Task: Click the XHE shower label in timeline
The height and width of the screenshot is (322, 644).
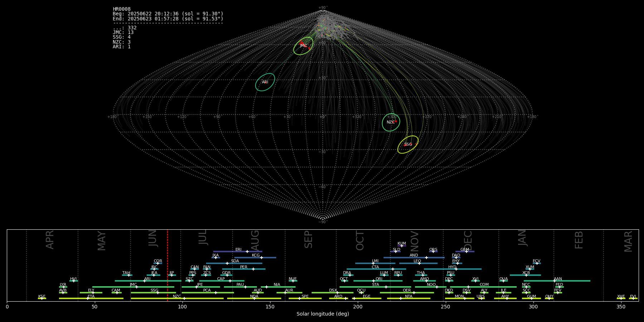Action: [x=621, y=297]
